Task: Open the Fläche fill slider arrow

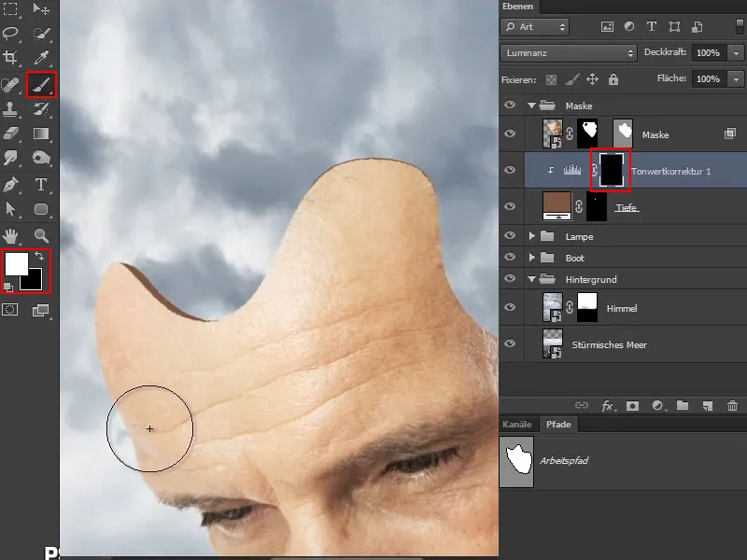Action: coord(736,79)
